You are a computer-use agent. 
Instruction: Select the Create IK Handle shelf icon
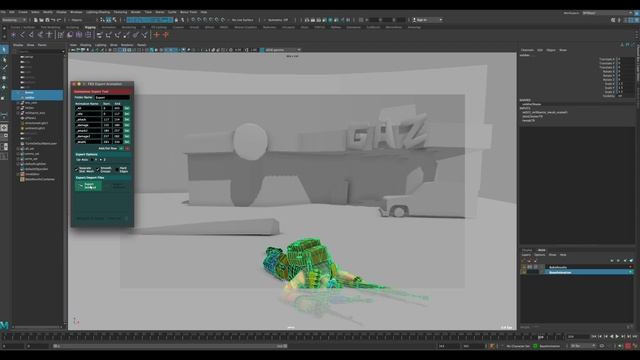(x=31, y=35)
